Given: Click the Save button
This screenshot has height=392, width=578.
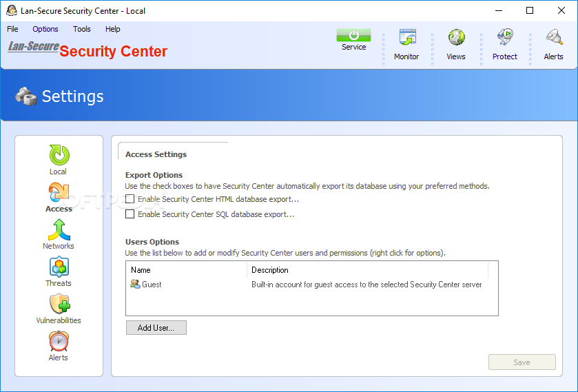Looking at the screenshot, I should [x=522, y=362].
